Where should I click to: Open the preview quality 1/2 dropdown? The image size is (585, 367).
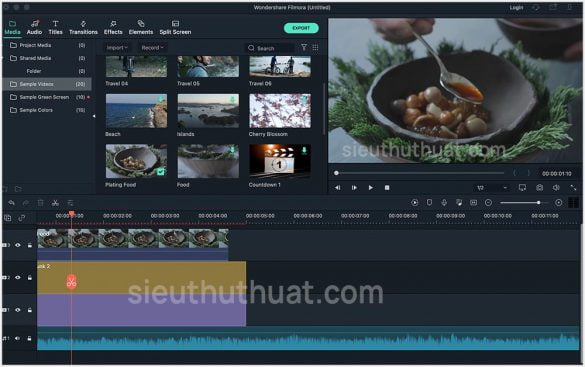[492, 188]
